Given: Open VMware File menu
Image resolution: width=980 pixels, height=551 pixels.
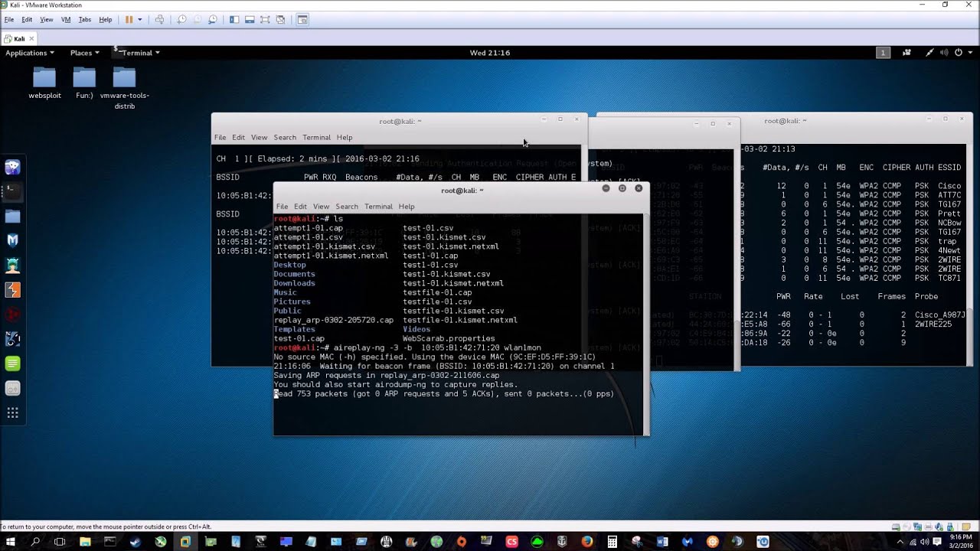Looking at the screenshot, I should [9, 19].
